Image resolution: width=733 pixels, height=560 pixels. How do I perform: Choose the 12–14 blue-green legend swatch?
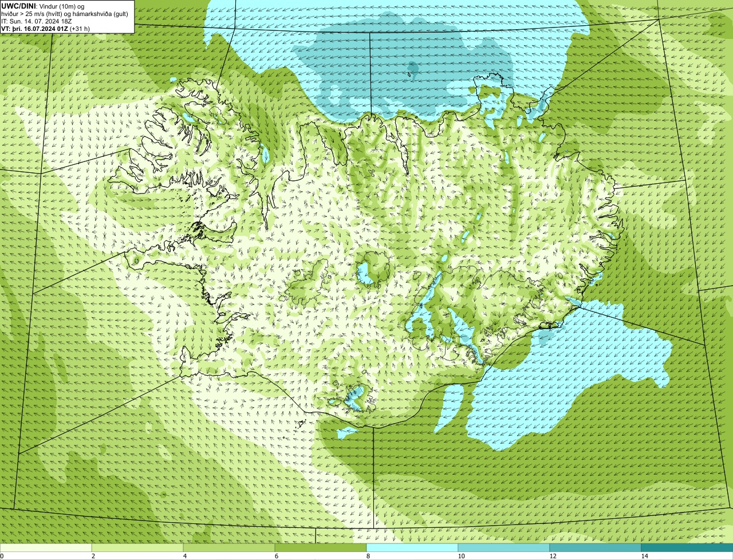(596, 547)
